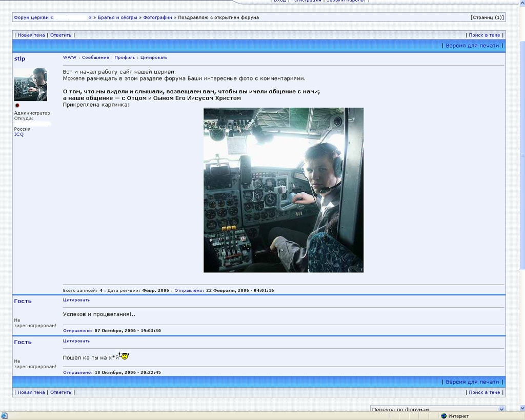Viewport: 525px width, 420px height.
Task: Click the Internet zone globe in status bar
Action: click(x=444, y=416)
